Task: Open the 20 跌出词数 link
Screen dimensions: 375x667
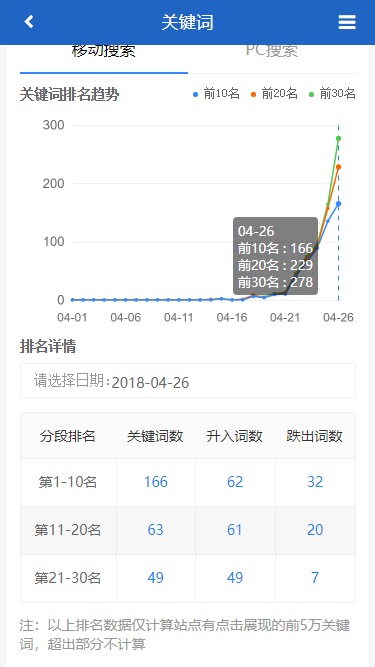Action: (315, 530)
